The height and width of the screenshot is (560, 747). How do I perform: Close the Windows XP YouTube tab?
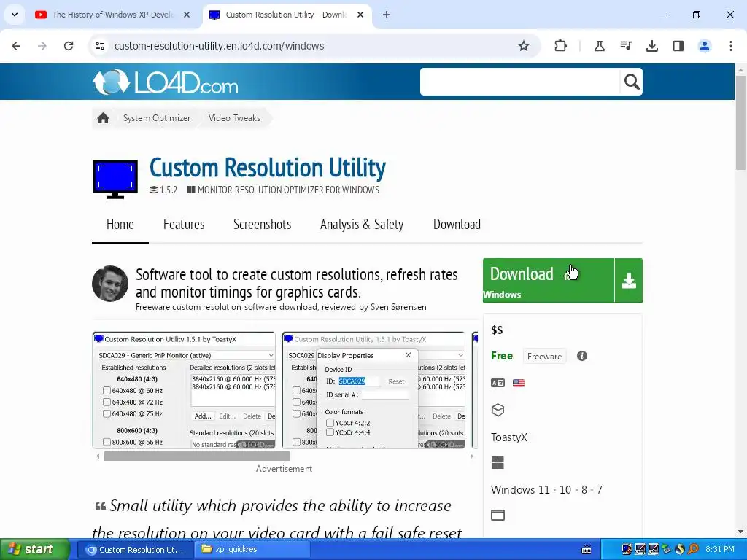pyautogui.click(x=187, y=15)
